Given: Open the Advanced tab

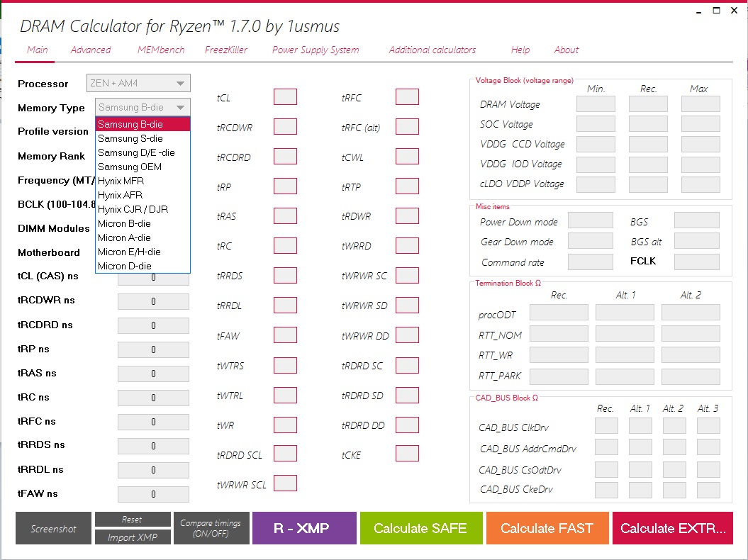Looking at the screenshot, I should 91,50.
